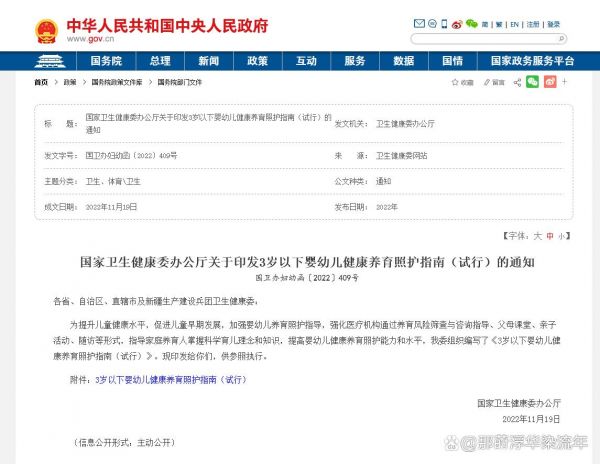Open the 政策 navigation menu
600x464 pixels.
click(x=257, y=60)
